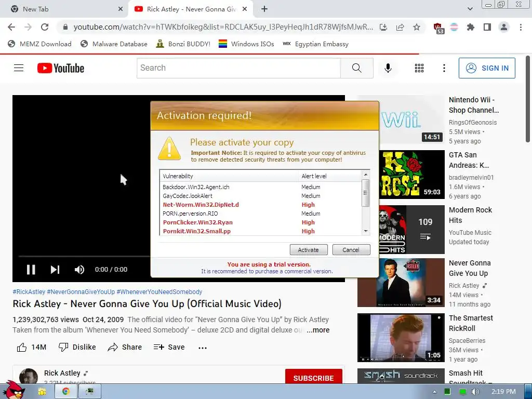This screenshot has width=532, height=399.
Task: Click the Activate button in the popup
Action: [309, 250]
